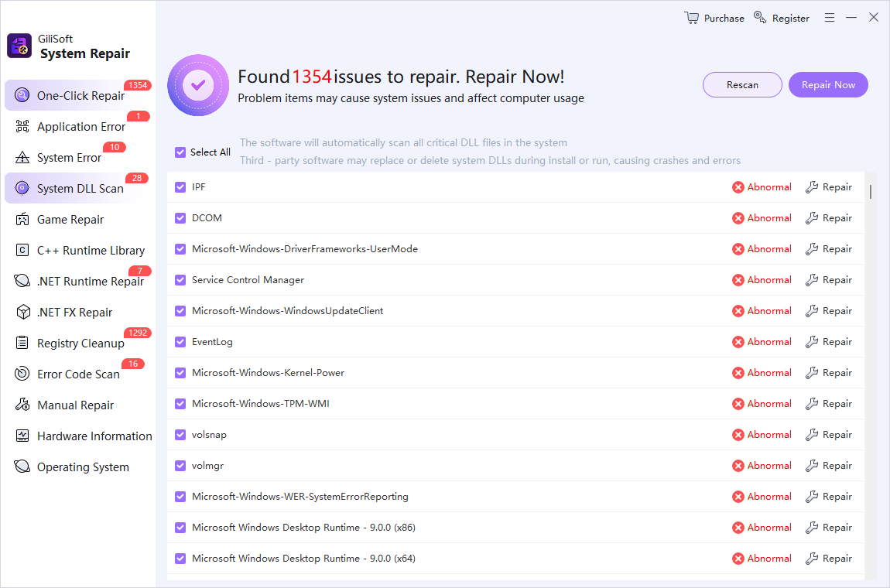This screenshot has height=588, width=890.
Task: Click the System DLL Scan sidebar icon
Action: coord(22,188)
